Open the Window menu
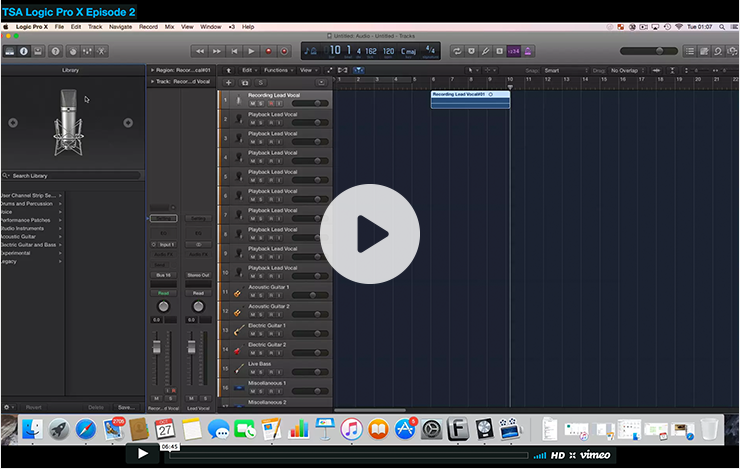Screen dimensions: 740x470 [x=210, y=27]
